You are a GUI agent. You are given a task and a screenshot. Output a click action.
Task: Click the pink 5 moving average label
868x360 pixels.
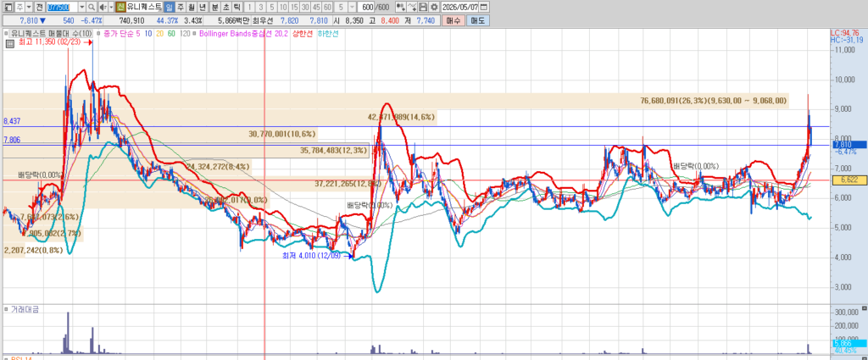pyautogui.click(x=138, y=33)
